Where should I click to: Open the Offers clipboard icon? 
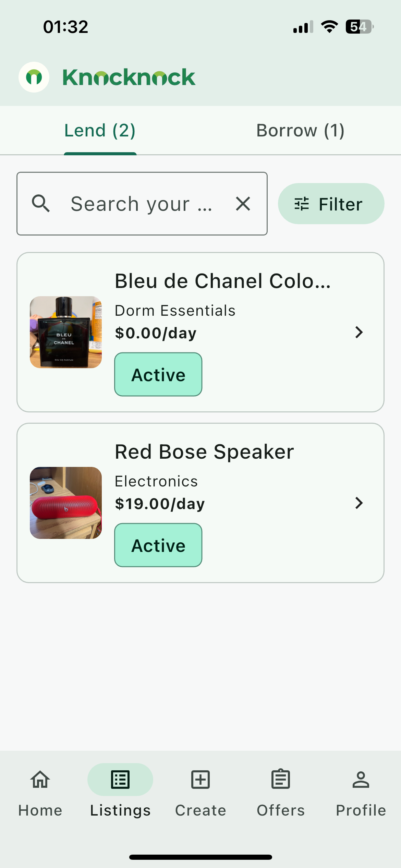[x=281, y=779]
